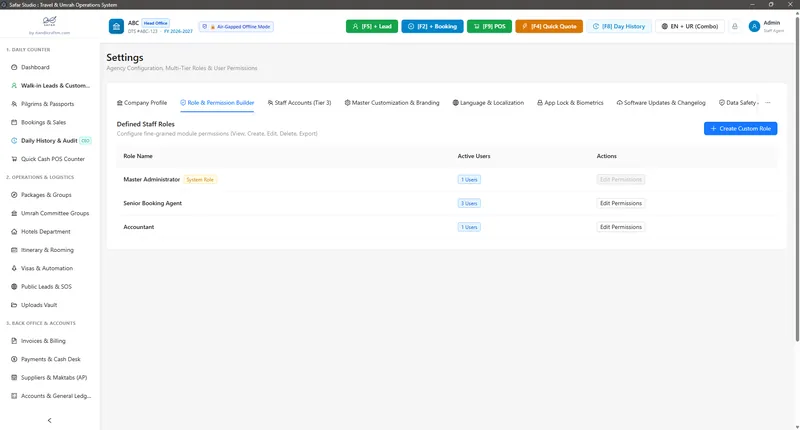Start an [F4] Quick Quote

click(549, 27)
